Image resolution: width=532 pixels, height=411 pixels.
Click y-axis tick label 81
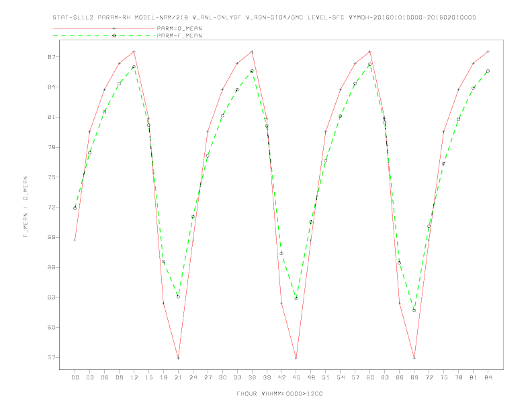pos(51,117)
